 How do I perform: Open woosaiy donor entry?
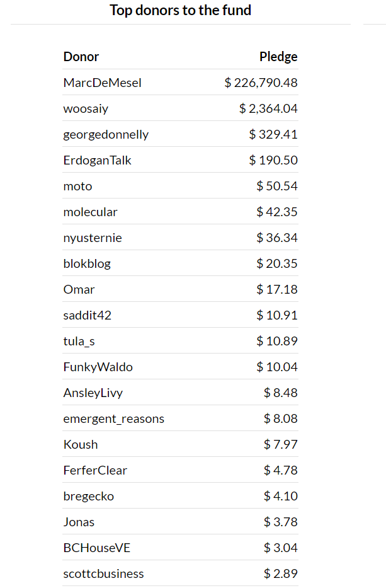click(86, 109)
